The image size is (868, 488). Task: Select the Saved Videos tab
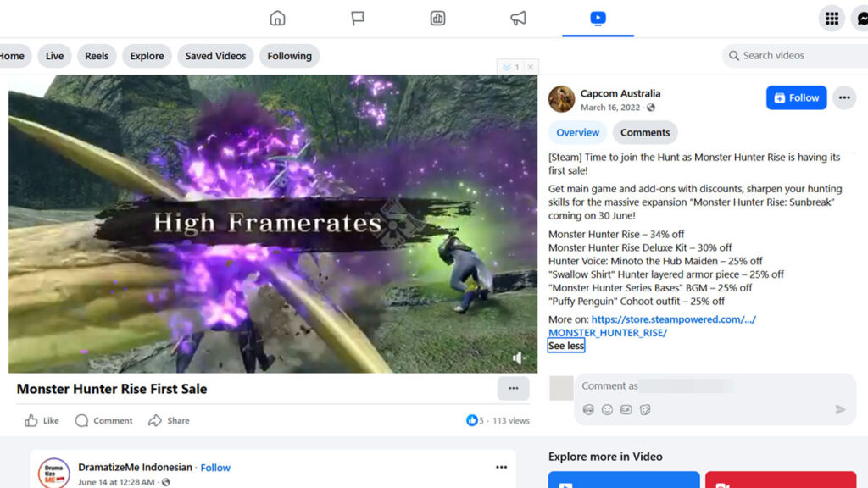(215, 56)
